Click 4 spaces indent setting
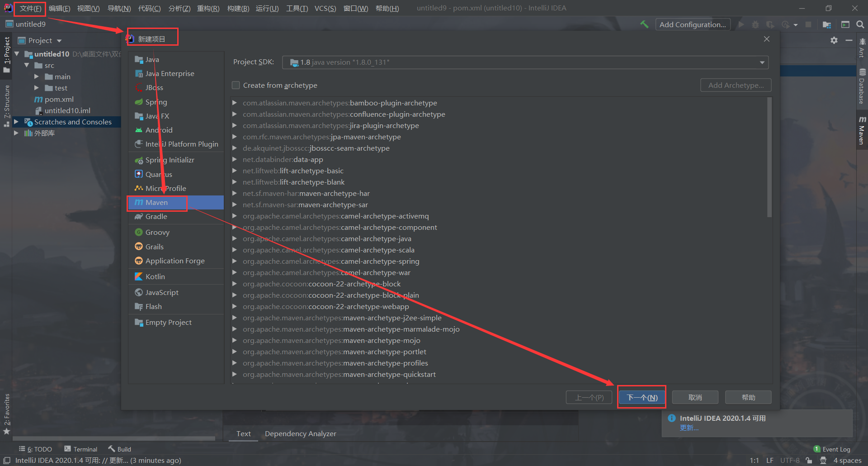The width and height of the screenshot is (868, 466). click(x=847, y=460)
